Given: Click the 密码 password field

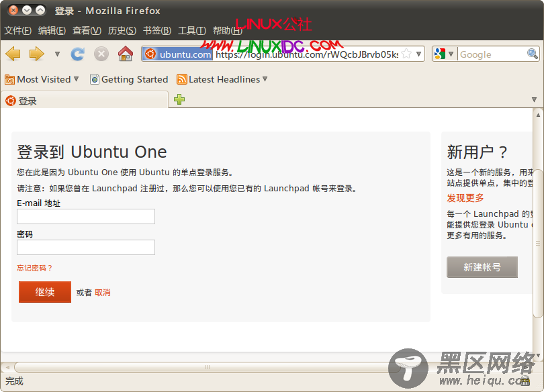Looking at the screenshot, I should tap(86, 248).
